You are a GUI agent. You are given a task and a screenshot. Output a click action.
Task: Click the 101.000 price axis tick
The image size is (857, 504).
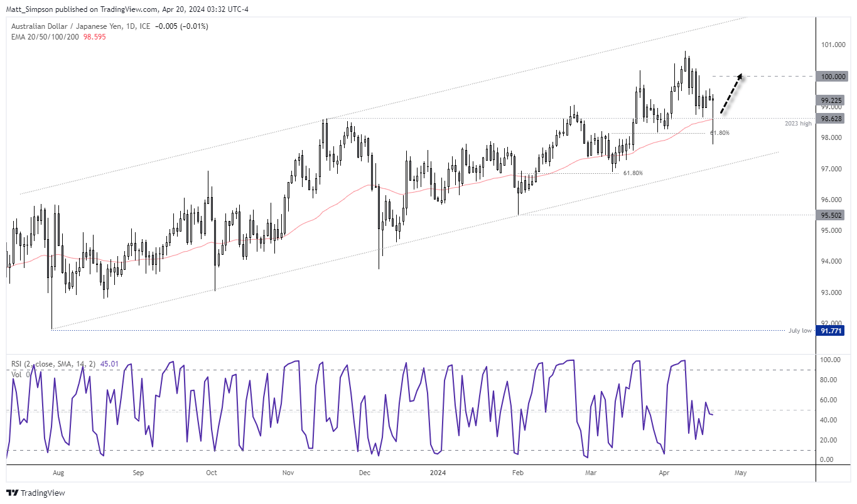pos(832,45)
